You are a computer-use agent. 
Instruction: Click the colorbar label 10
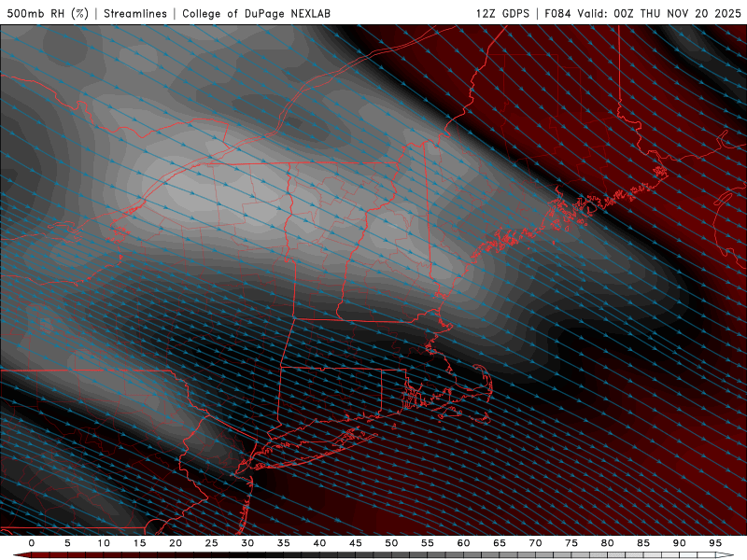coord(104,543)
